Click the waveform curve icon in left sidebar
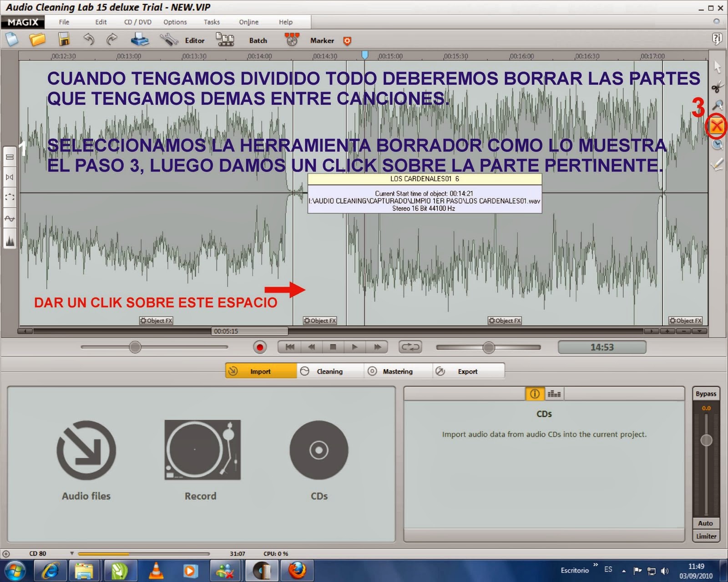Viewport: 728px width, 582px height. tap(10, 218)
